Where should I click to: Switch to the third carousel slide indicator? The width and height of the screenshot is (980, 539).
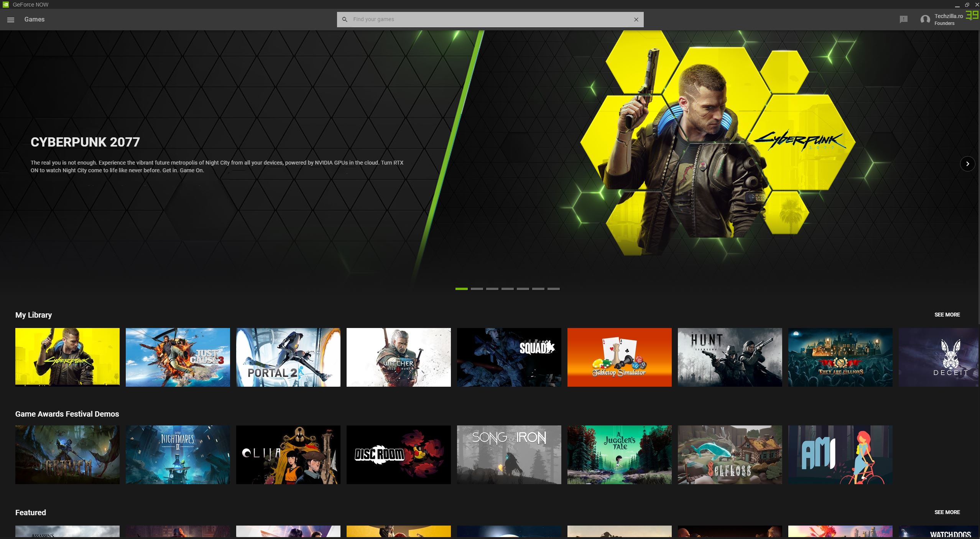(x=492, y=288)
